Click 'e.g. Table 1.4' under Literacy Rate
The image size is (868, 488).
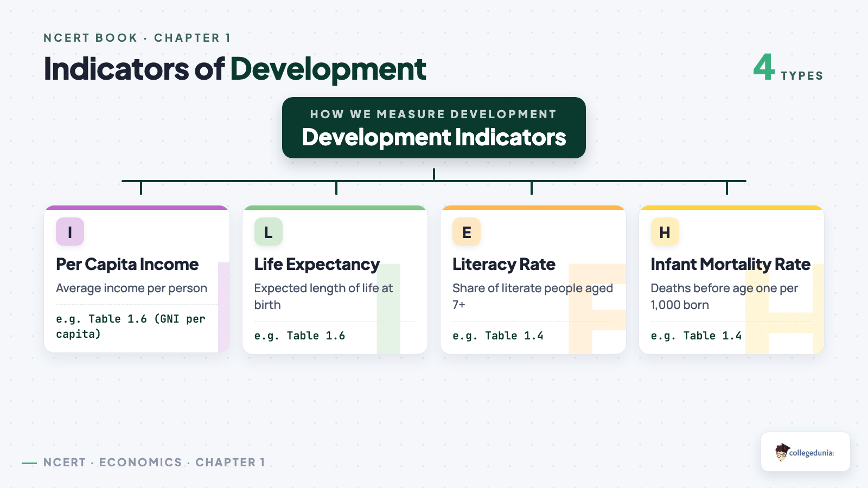498,336
